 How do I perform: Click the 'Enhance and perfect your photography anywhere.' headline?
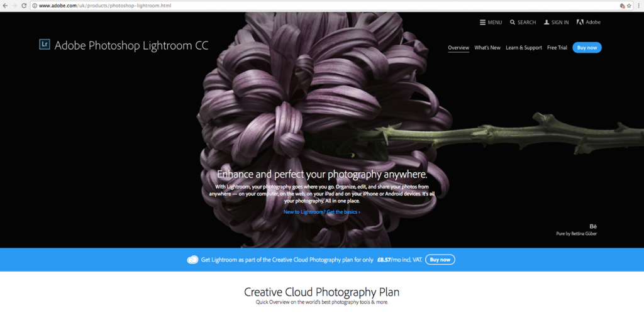pyautogui.click(x=322, y=174)
